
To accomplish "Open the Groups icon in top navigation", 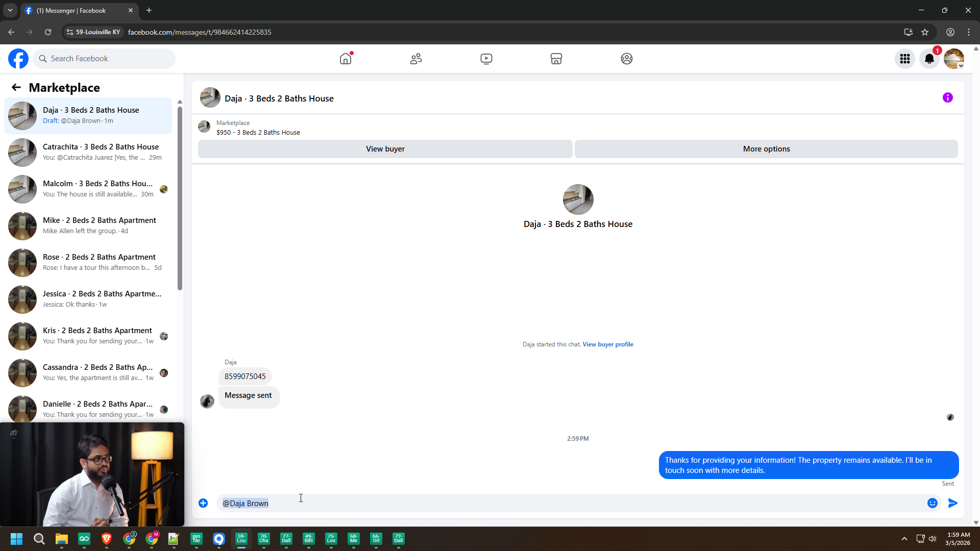I will click(627, 59).
